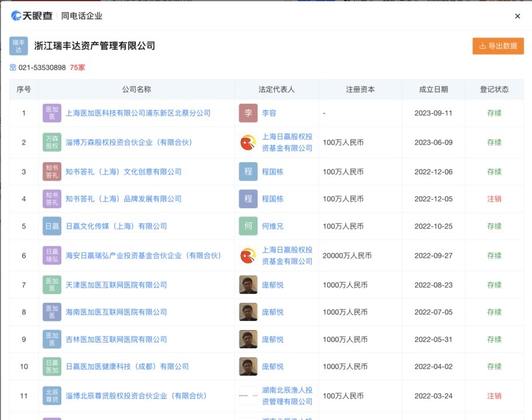
Task: Open 淄博北辰尊贤股权投资合伙企业 link
Action: point(136,396)
